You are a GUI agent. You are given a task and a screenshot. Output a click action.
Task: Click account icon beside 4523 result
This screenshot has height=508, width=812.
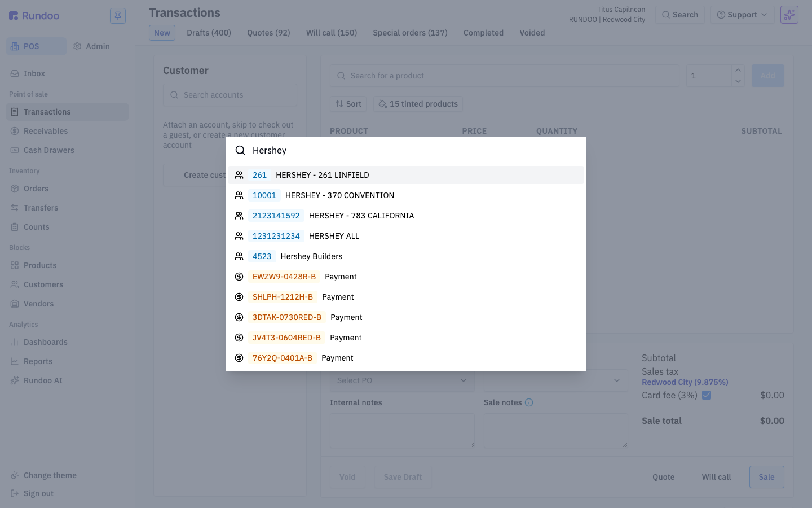click(x=239, y=256)
